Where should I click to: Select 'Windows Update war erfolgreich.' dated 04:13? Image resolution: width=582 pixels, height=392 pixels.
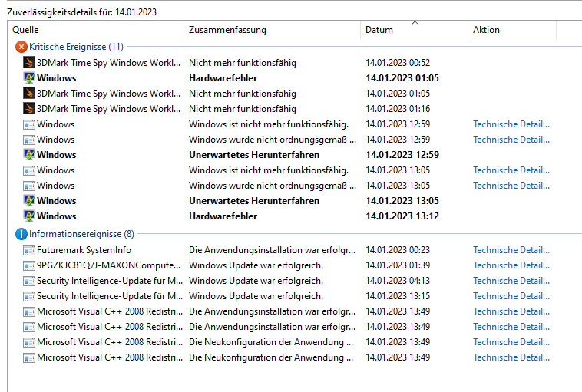pyautogui.click(x=256, y=281)
